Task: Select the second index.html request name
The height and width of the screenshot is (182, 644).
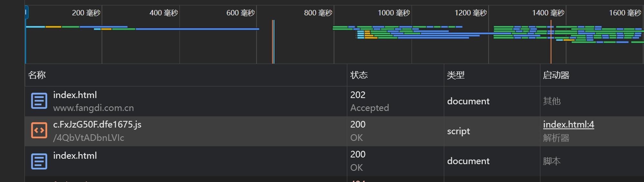Action: point(75,156)
